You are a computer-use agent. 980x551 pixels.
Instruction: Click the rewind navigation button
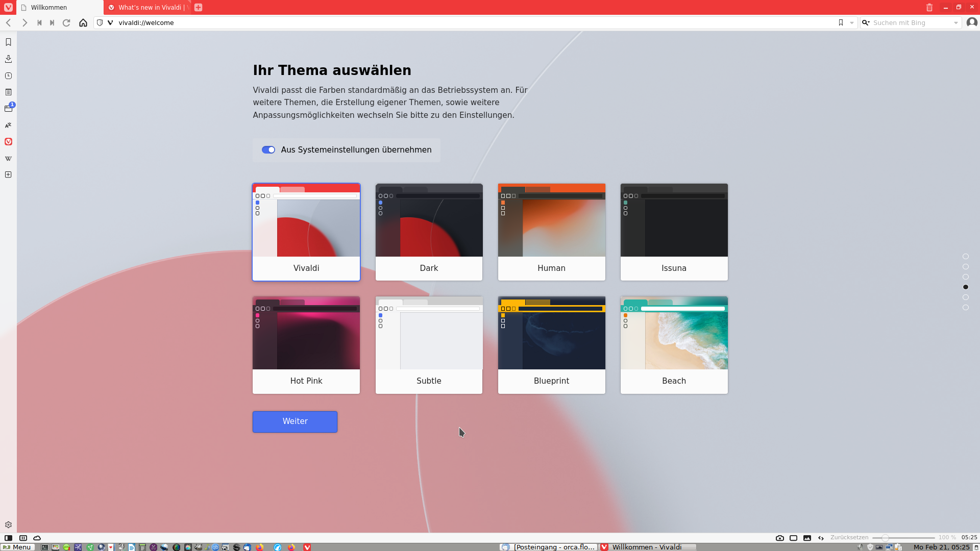tap(39, 23)
